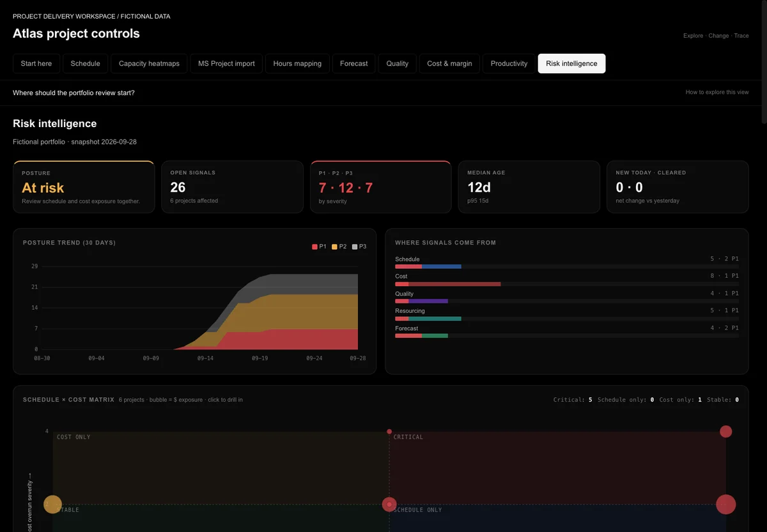Click the Schedule only: 0 count label

point(626,400)
